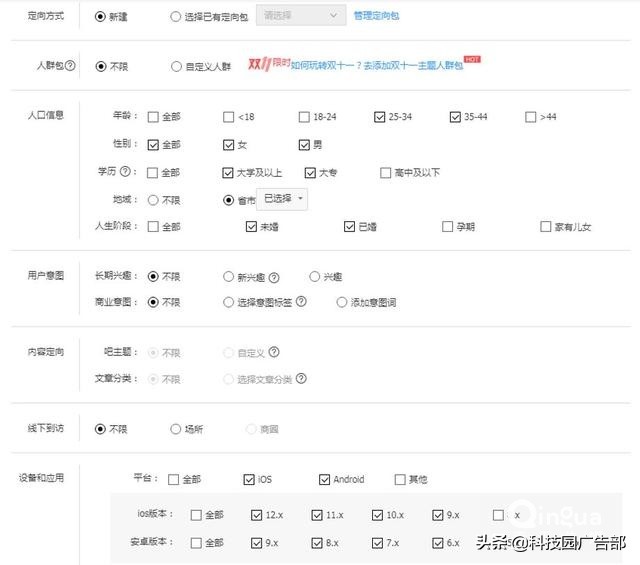
Task: Select 不限 for 商业意图
Action: click(153, 302)
